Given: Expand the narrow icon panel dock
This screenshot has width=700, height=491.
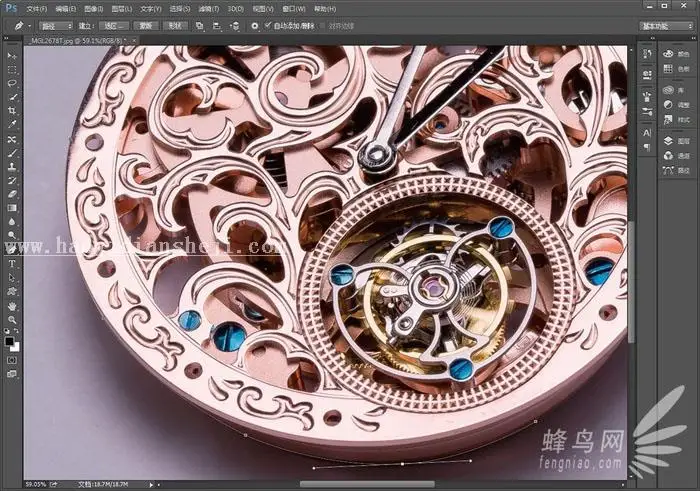Looking at the screenshot, I should [653, 39].
